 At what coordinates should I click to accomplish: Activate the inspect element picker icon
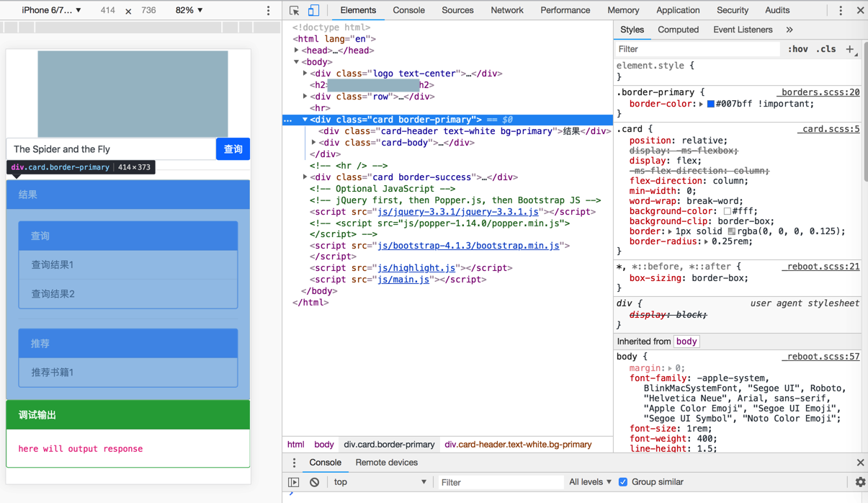(294, 11)
